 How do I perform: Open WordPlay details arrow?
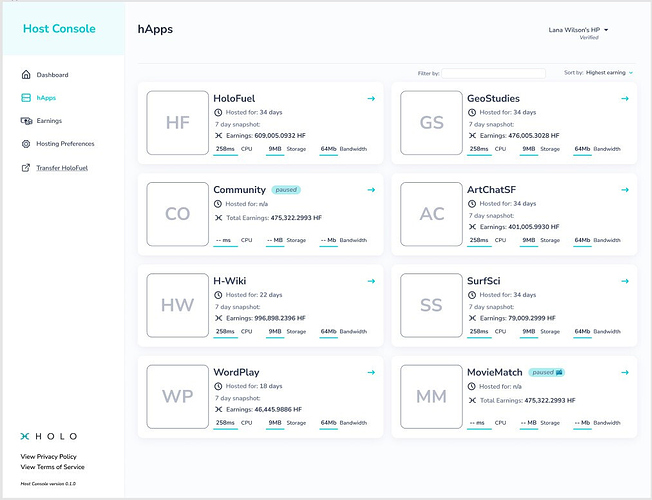pos(371,372)
